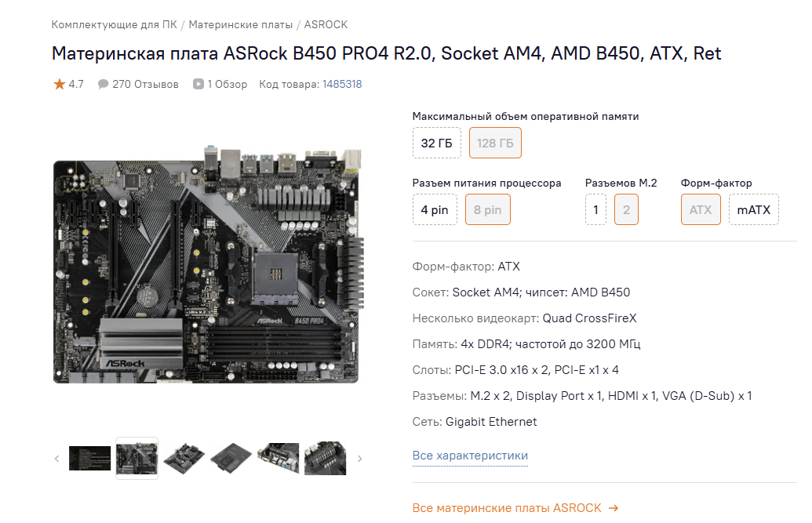Expand Все характеристики link
Viewport: 812px width, 523px height.
tap(470, 456)
